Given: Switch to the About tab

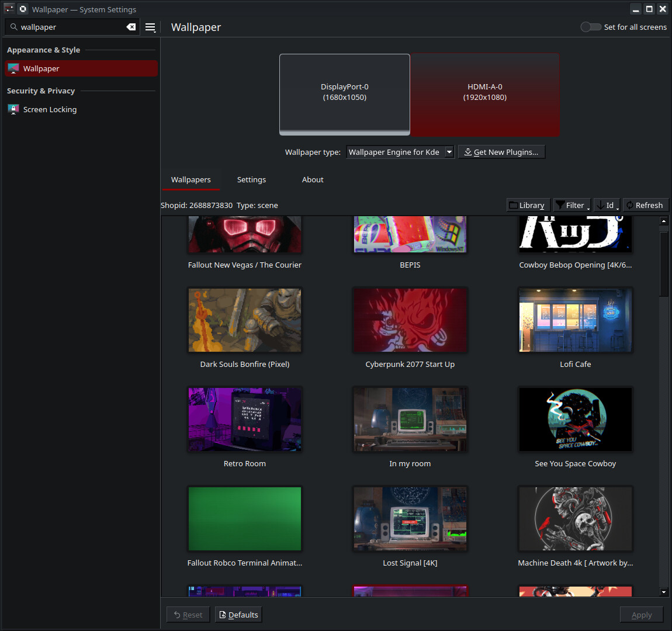Looking at the screenshot, I should [x=313, y=179].
